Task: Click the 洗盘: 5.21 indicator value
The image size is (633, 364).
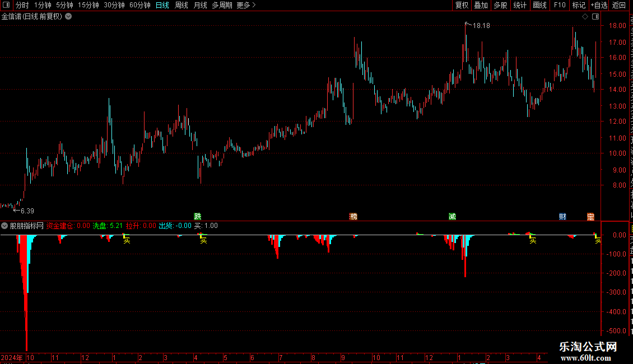Action: [x=108, y=226]
